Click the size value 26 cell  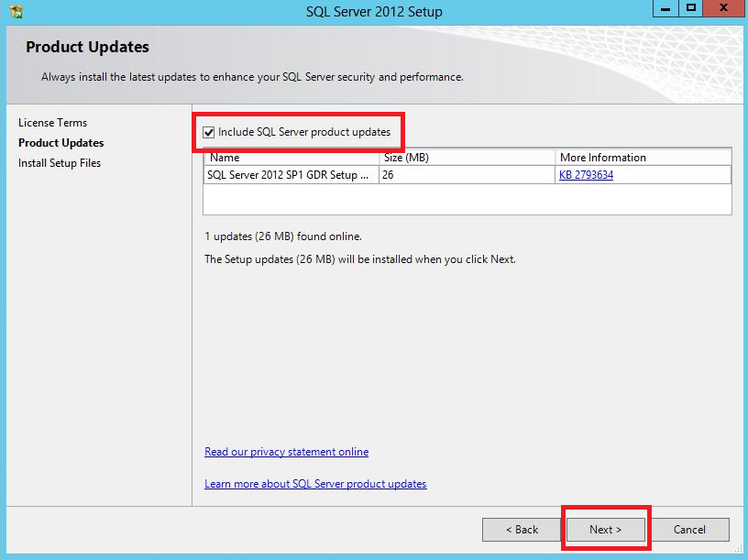(x=467, y=175)
